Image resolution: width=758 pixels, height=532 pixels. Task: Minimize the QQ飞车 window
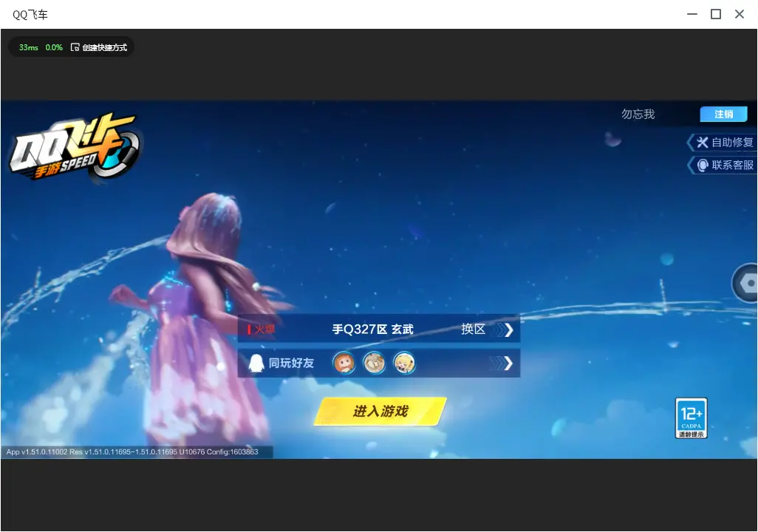tap(692, 14)
